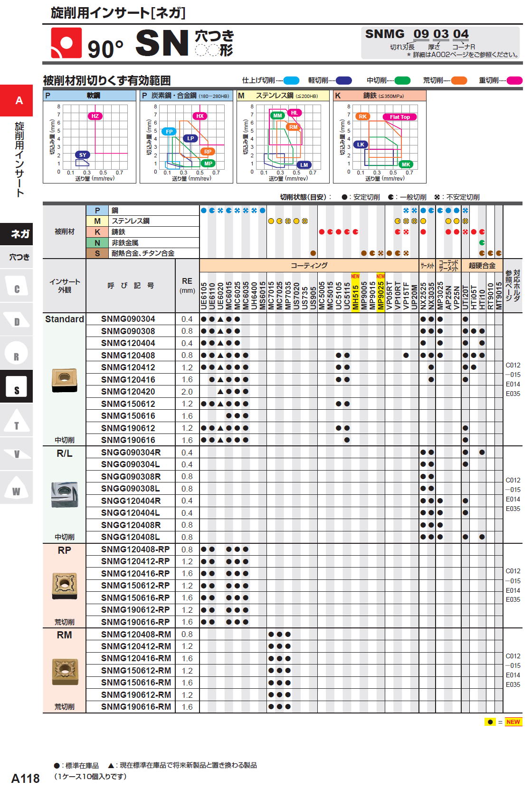The width and height of the screenshot is (532, 790).
Task: Click the light-blue 仕上げ切削 legend swatch
Action: point(291,80)
